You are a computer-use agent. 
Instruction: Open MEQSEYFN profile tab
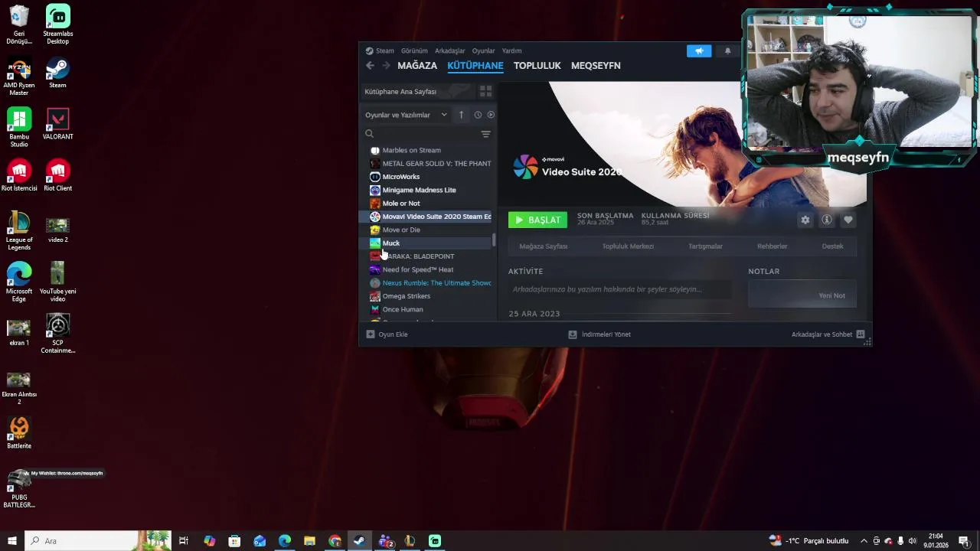[x=596, y=66]
